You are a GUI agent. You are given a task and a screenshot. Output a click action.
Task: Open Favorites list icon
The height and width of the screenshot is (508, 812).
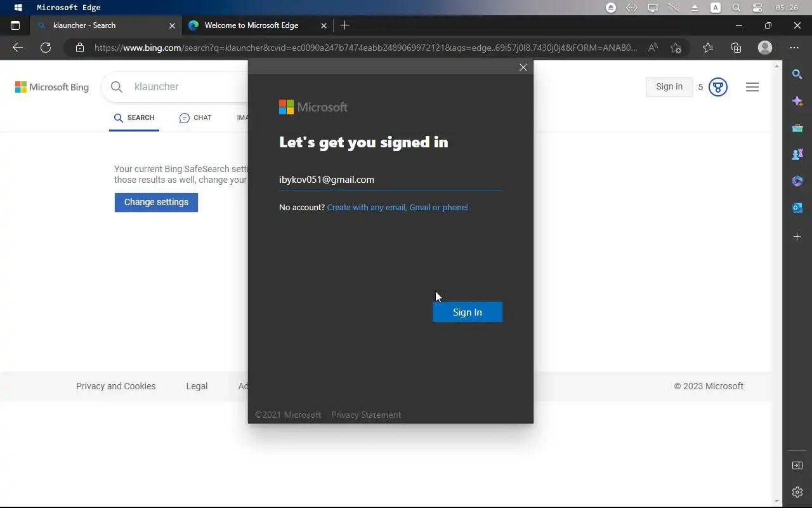tap(708, 48)
